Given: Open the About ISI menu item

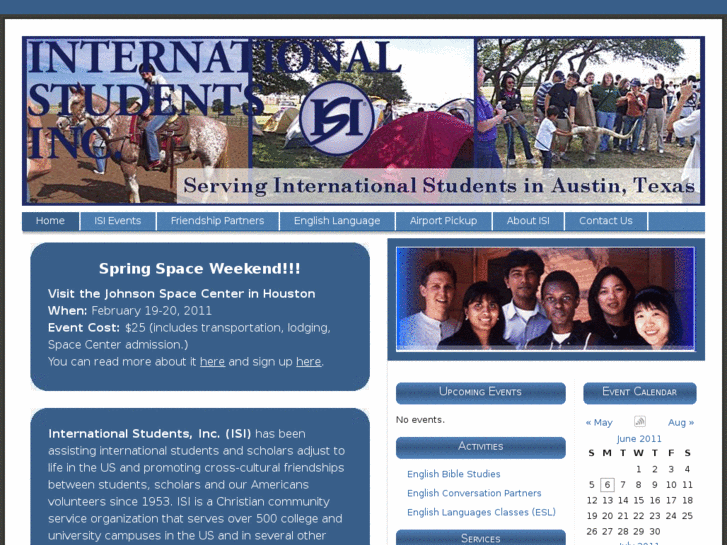Looking at the screenshot, I should 528,221.
